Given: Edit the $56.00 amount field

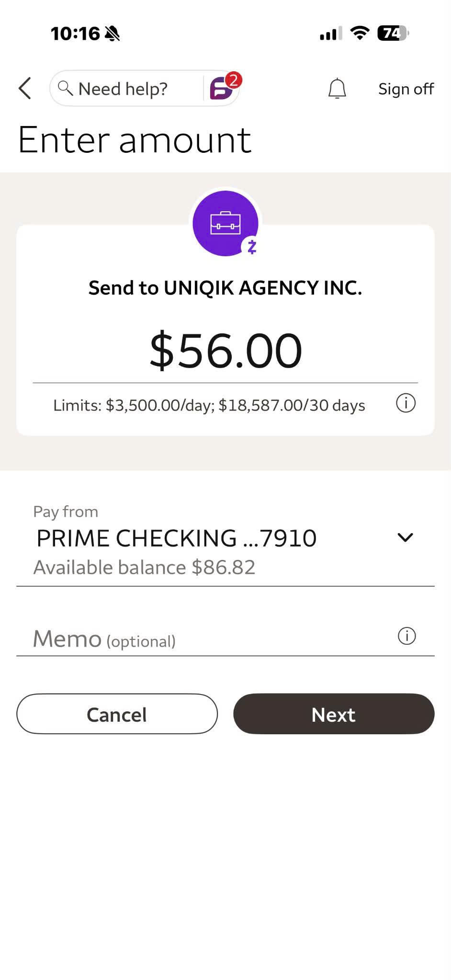Looking at the screenshot, I should coord(225,351).
